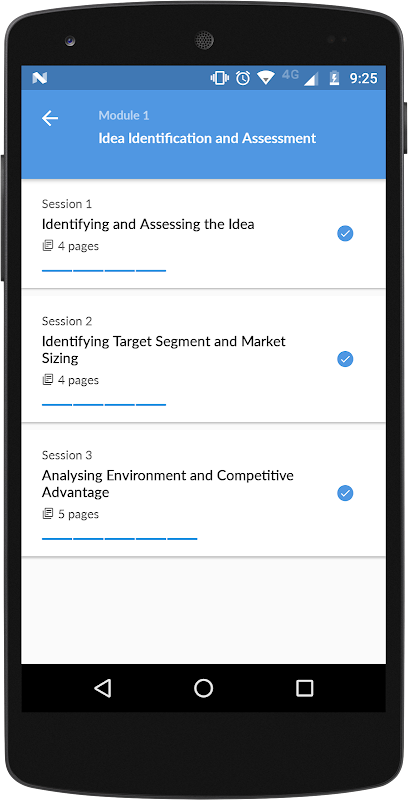Tap the Android home circle button
This screenshot has height=800, width=408.
[x=203, y=688]
